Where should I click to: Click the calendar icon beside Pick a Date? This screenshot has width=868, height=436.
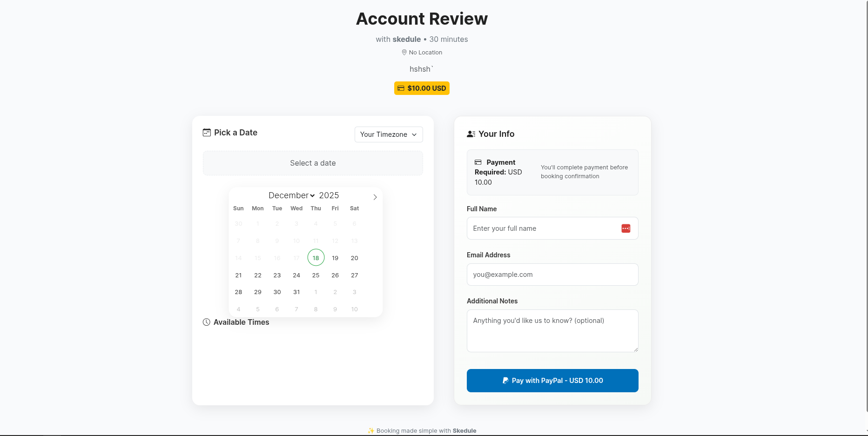tap(206, 132)
